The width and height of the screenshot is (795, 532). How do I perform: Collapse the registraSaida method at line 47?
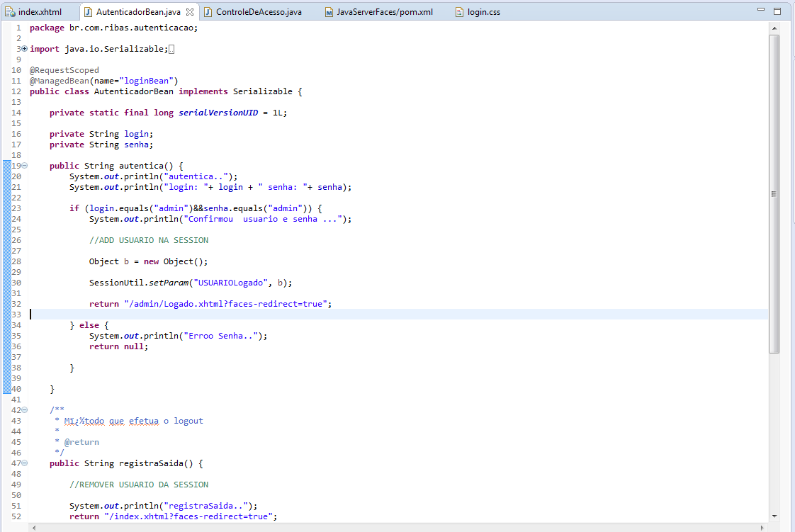(x=24, y=463)
